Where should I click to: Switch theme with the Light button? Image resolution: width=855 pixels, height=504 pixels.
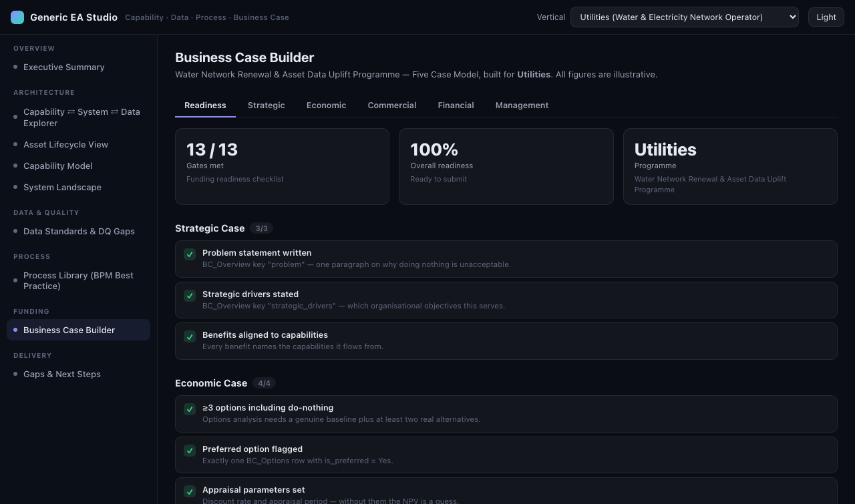[x=826, y=17]
